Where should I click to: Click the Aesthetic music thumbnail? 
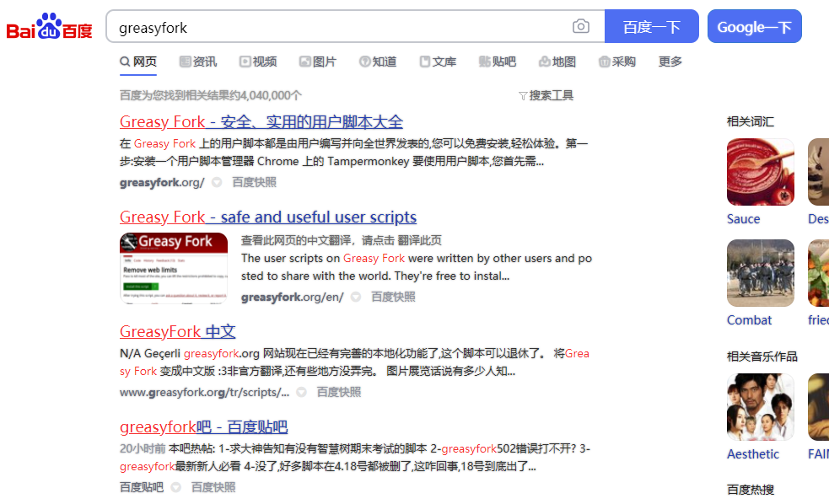pos(761,407)
